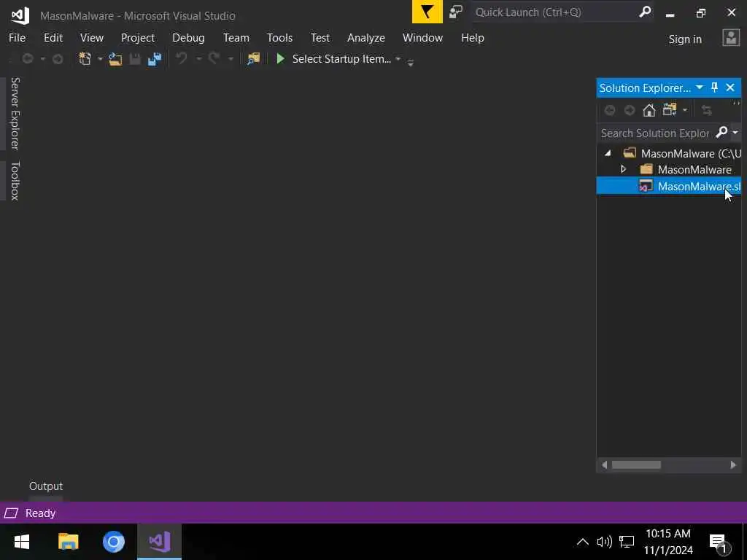Image resolution: width=747 pixels, height=560 pixels.
Task: Collapse the MasonMalware (C:\U root node
Action: pos(608,153)
